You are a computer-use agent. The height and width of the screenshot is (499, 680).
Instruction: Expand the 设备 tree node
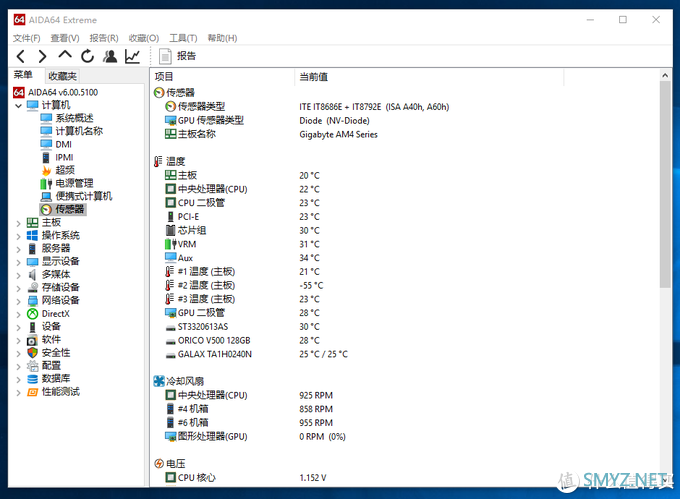18,327
